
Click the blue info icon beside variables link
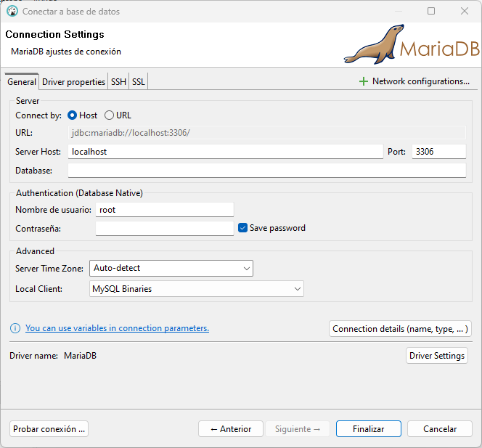15,328
